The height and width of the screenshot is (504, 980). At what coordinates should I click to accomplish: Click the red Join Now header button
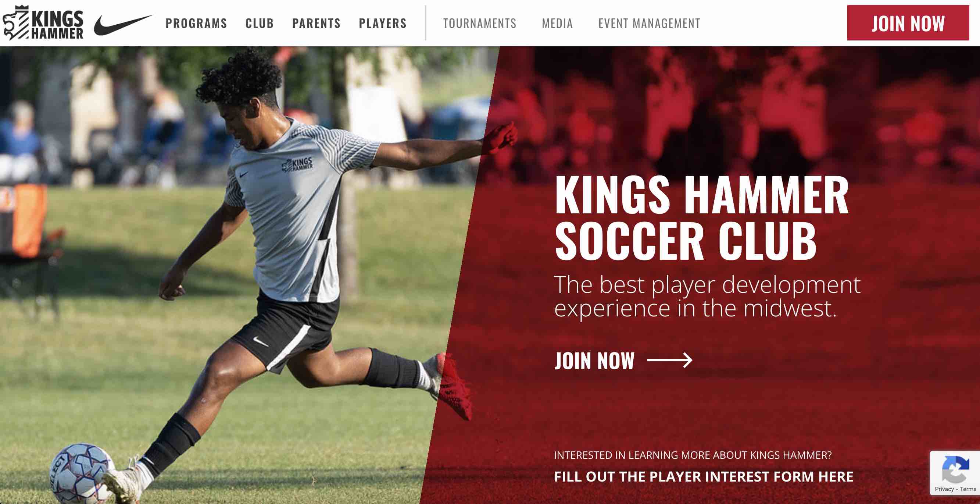click(x=908, y=23)
